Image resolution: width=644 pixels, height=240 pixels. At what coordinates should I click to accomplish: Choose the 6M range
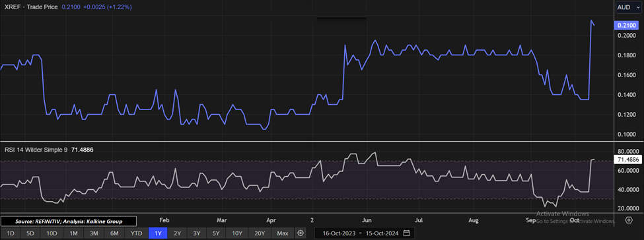114,233
